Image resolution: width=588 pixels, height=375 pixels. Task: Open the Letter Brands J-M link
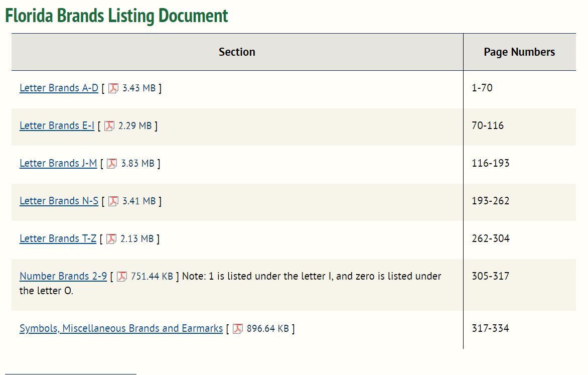58,163
